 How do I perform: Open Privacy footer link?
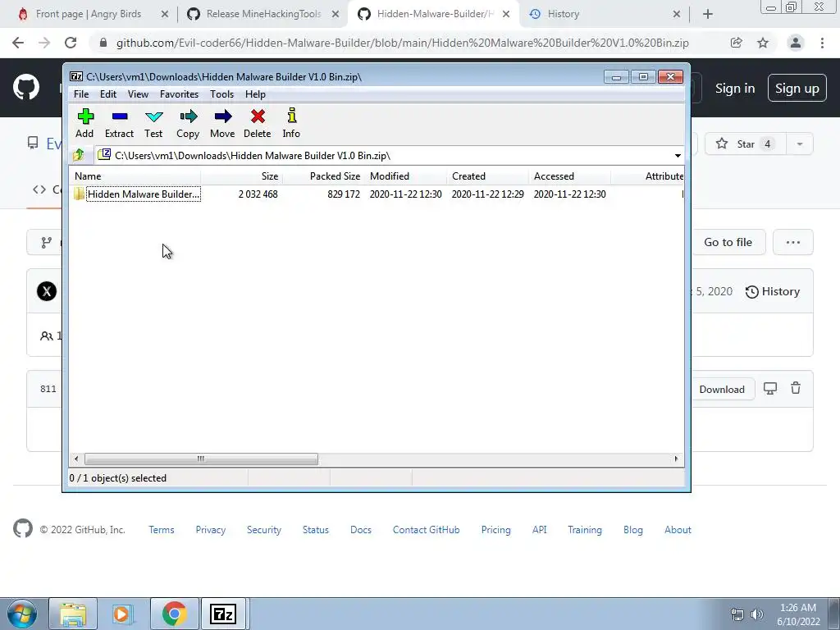tap(211, 530)
